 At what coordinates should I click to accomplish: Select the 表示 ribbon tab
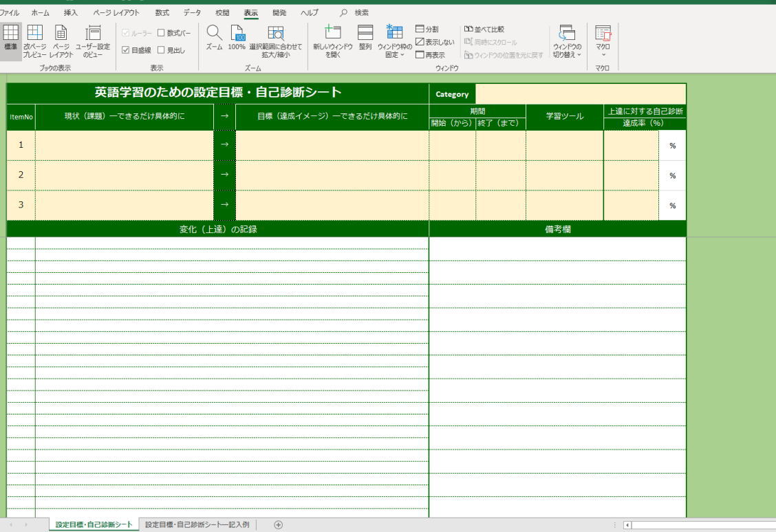tap(251, 12)
